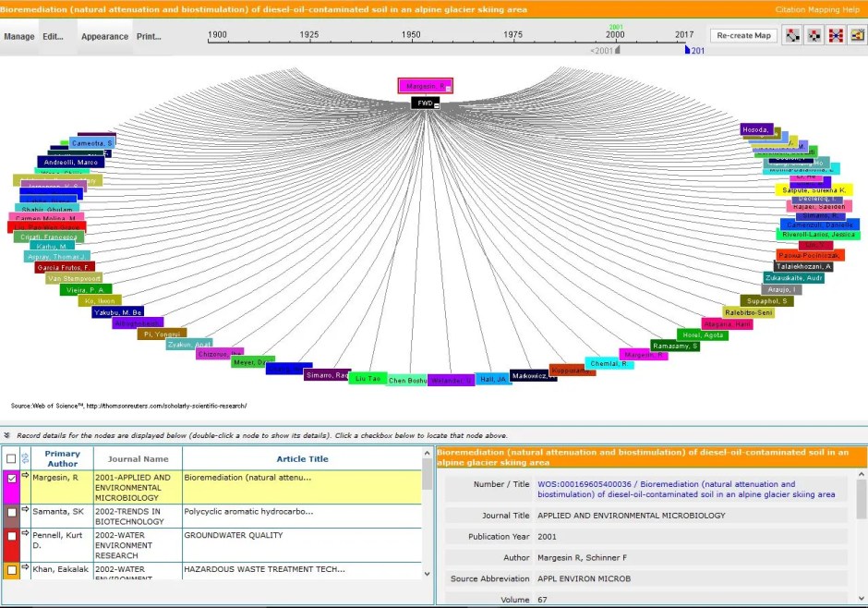Click the arrow icon beside Samanta SK
868x608 pixels.
tap(24, 507)
